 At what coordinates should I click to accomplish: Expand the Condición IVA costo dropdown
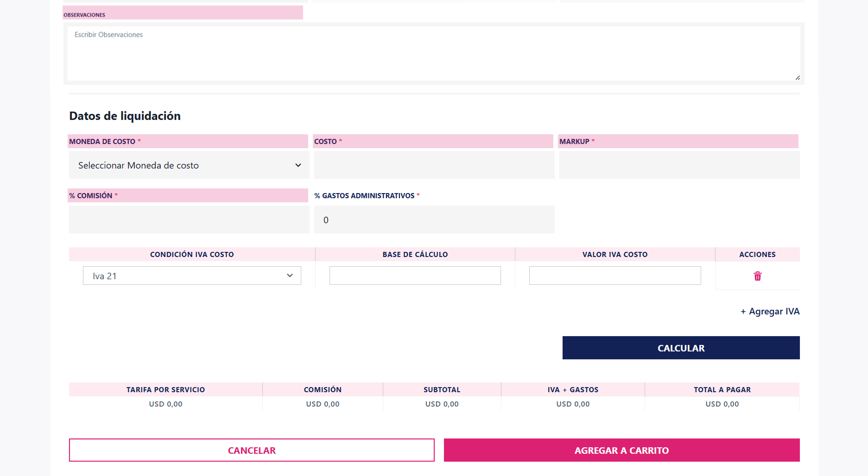pos(192,276)
